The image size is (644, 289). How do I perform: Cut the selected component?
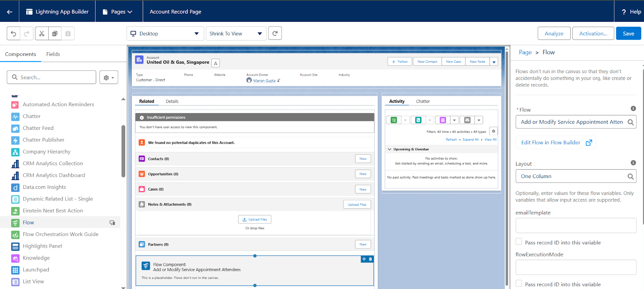(x=42, y=33)
